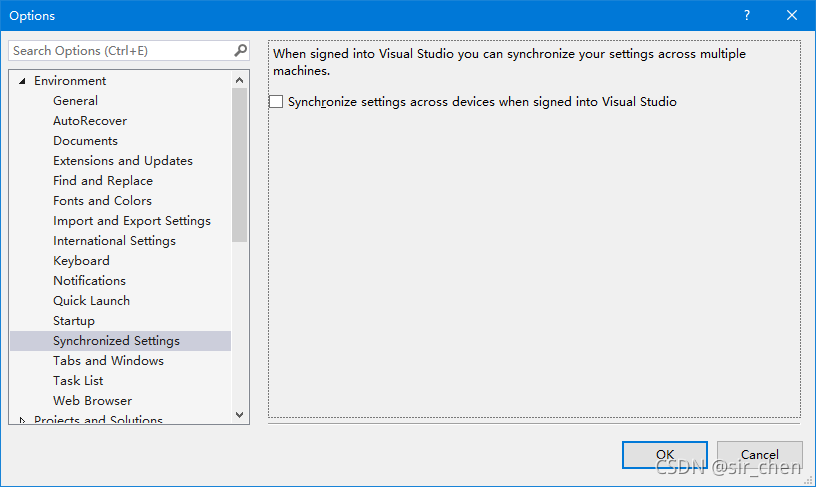
Task: Enable Synchronize settings across devices checkbox
Action: coord(276,101)
